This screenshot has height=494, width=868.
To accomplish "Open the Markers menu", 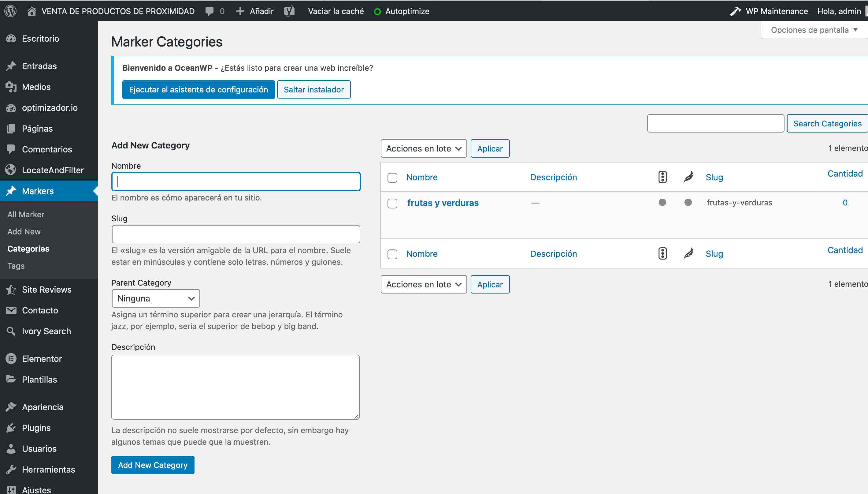I will tap(49, 191).
